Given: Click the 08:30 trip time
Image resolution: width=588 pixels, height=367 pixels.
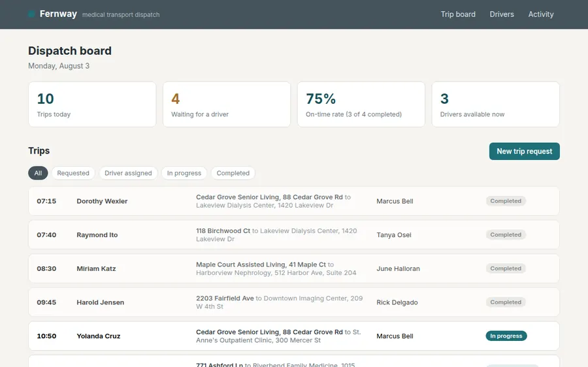Looking at the screenshot, I should (46, 268).
